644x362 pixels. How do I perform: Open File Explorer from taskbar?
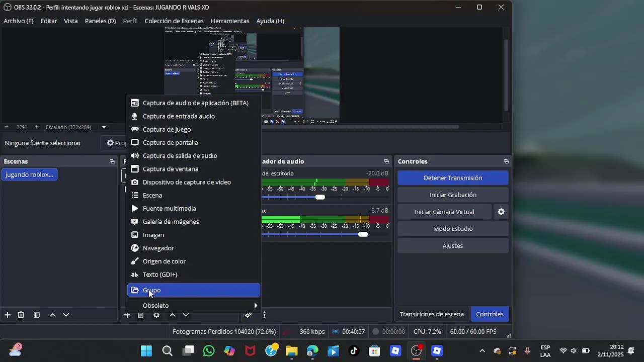click(292, 351)
